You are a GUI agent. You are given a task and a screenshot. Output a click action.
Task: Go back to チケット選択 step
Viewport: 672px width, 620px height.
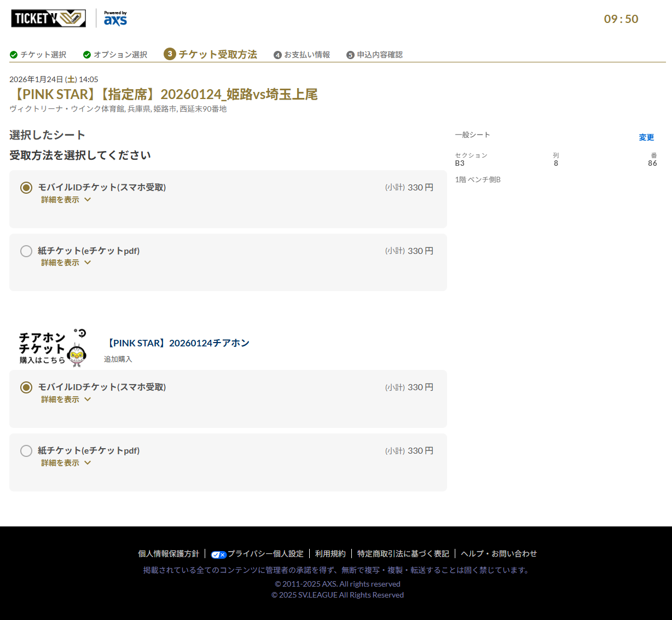[43, 55]
